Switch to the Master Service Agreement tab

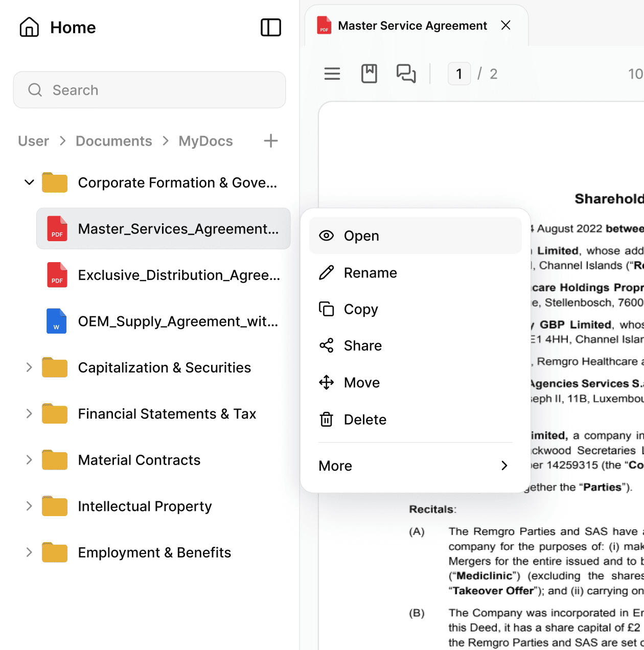(412, 25)
